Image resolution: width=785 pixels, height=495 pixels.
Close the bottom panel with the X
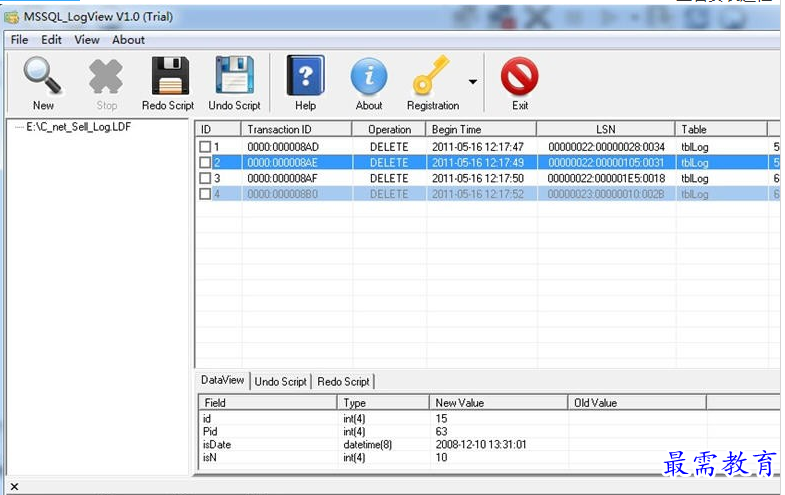click(x=14, y=486)
